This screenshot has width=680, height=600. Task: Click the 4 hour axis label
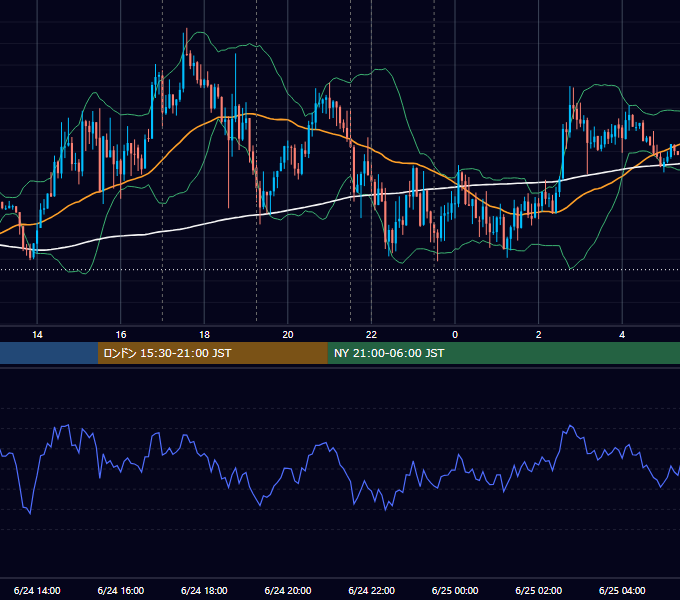pos(622,335)
